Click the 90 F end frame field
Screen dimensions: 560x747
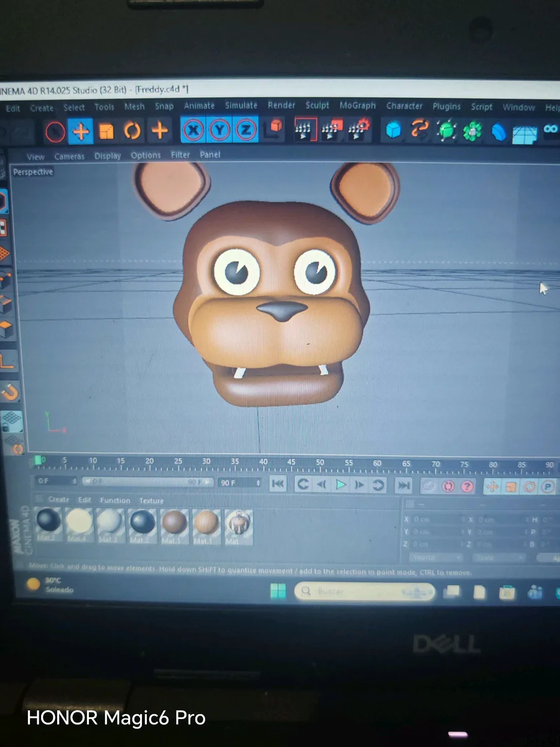pos(240,482)
